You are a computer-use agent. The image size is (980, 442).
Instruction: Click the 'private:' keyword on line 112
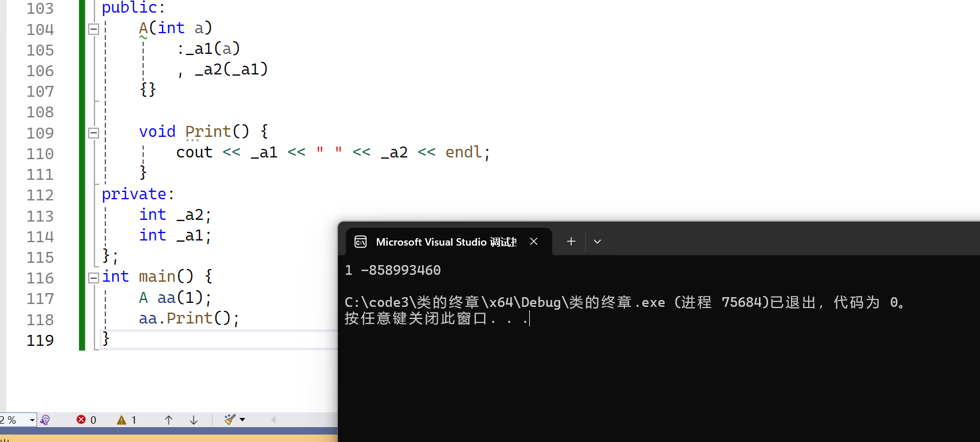[138, 195]
